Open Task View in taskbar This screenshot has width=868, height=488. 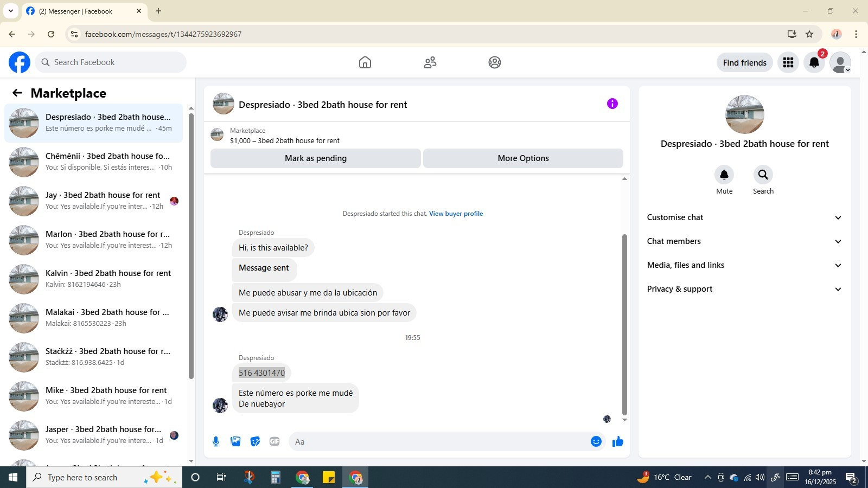coord(221,477)
